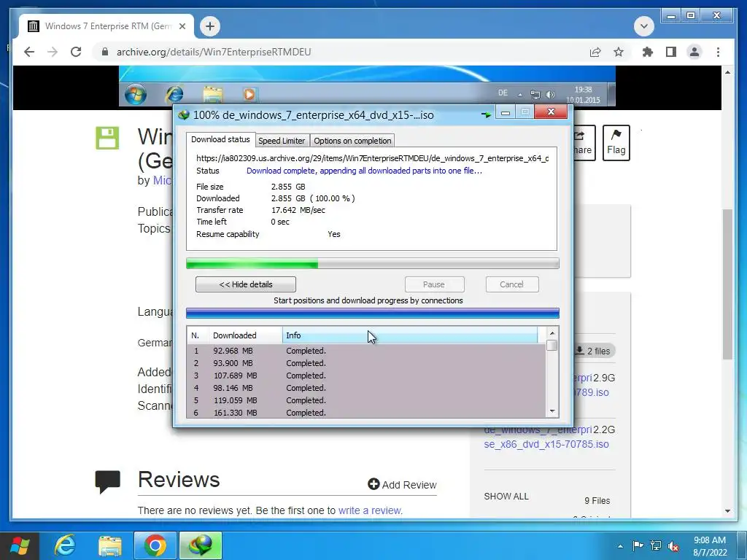Open Chrome tab search chevron
The width and height of the screenshot is (747, 560).
pyautogui.click(x=643, y=26)
